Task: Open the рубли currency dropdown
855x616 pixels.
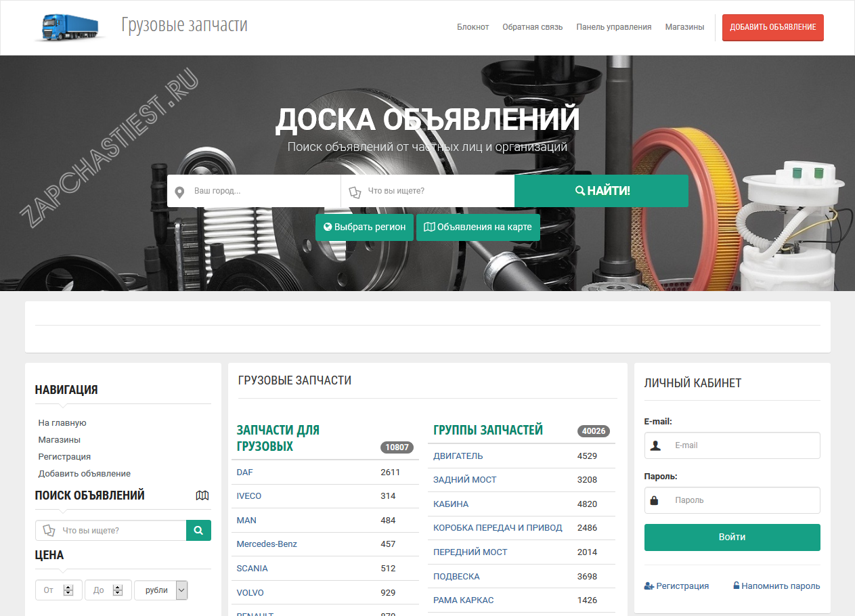Action: [181, 590]
